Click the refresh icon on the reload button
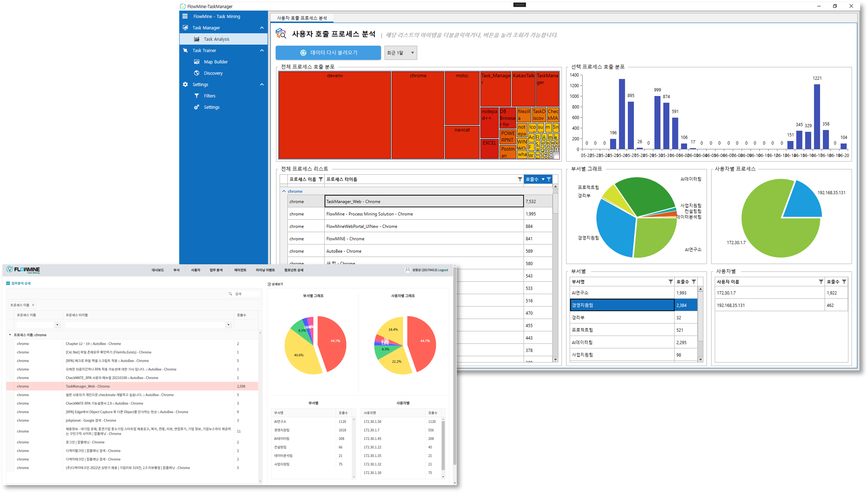868x493 pixels. tap(303, 52)
